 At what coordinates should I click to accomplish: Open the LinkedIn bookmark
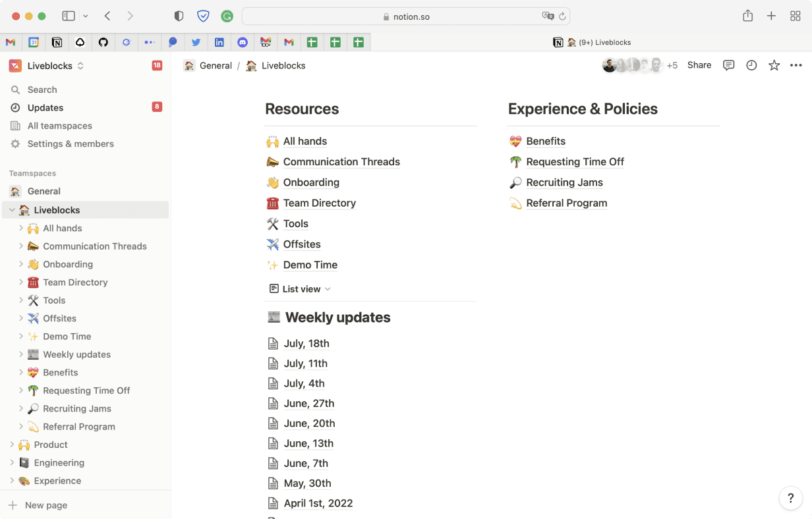[x=219, y=41]
